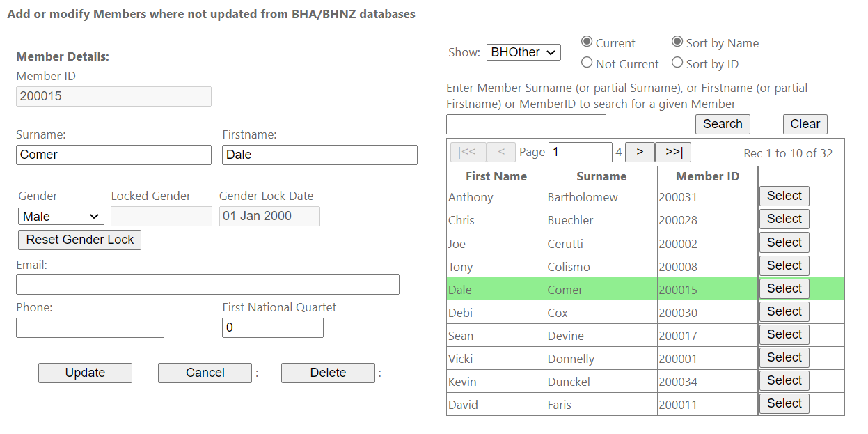Click into the member search field
The image size is (868, 434).
(x=526, y=125)
